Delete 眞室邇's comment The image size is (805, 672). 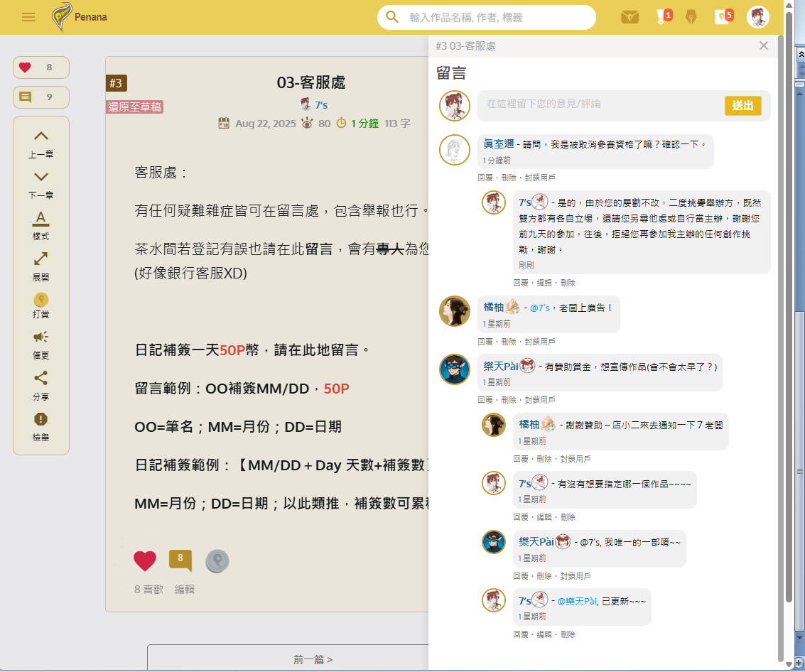pyautogui.click(x=509, y=178)
